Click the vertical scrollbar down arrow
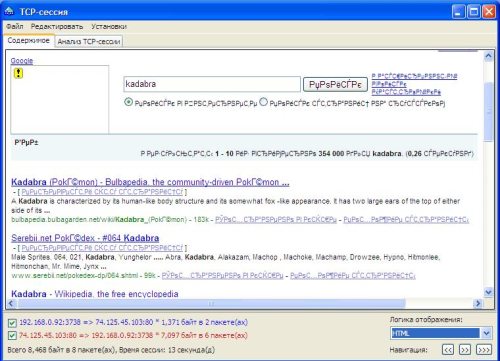500x361 pixels. click(488, 292)
